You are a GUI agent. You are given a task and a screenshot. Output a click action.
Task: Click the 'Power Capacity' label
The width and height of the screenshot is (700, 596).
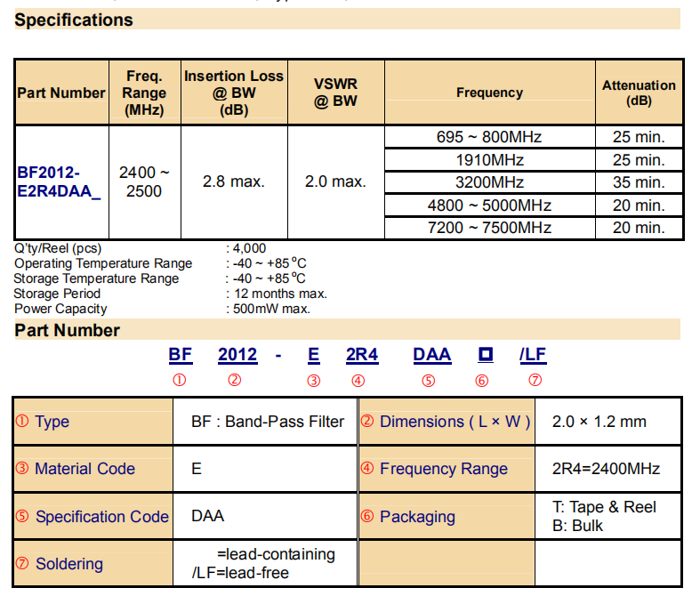click(60, 309)
